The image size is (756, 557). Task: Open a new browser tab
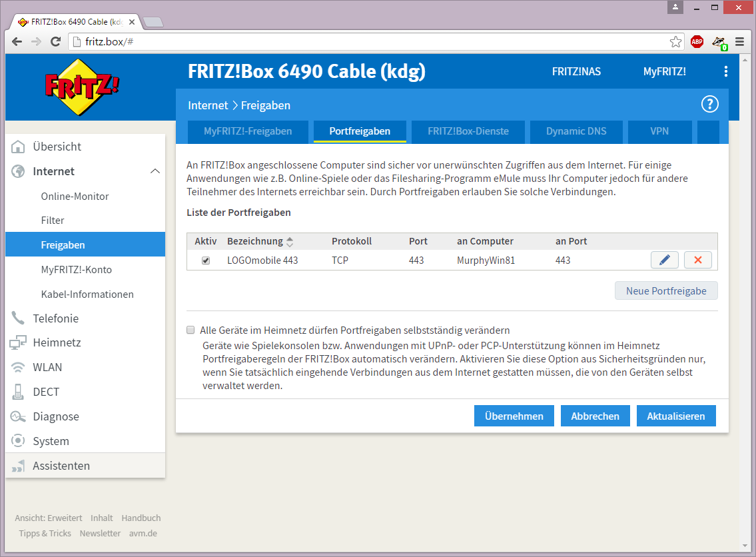(x=153, y=22)
